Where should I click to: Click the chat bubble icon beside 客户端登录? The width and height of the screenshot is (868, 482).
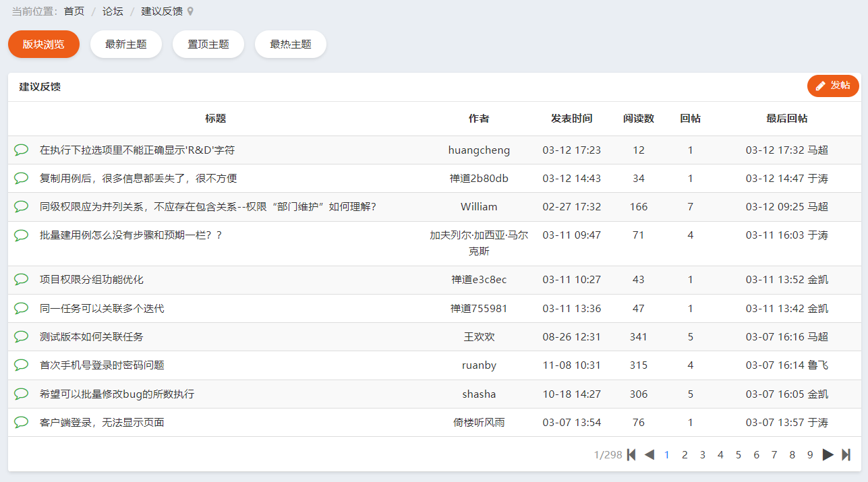[x=22, y=422]
